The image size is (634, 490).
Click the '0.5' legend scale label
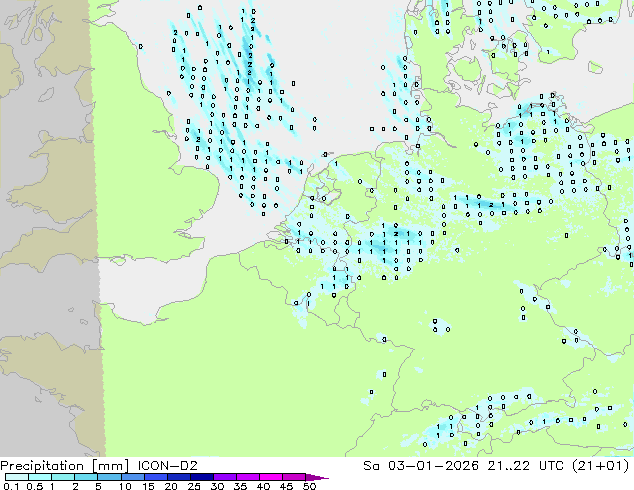(34, 486)
